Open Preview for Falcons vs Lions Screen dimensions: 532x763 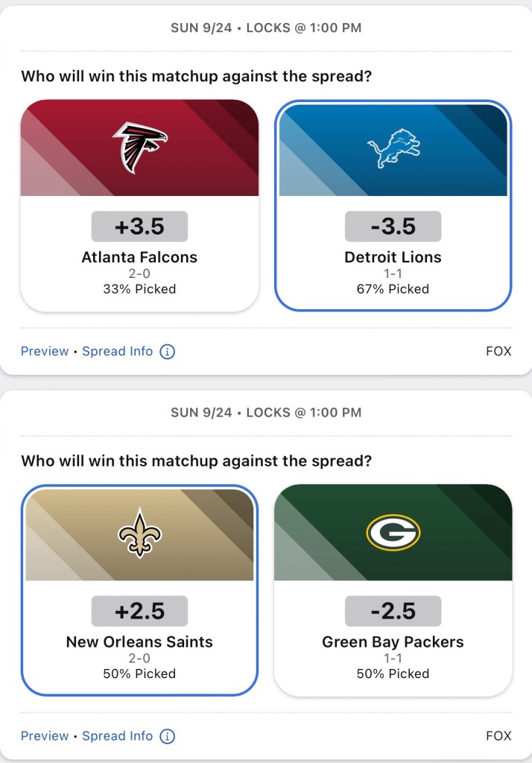coord(45,351)
